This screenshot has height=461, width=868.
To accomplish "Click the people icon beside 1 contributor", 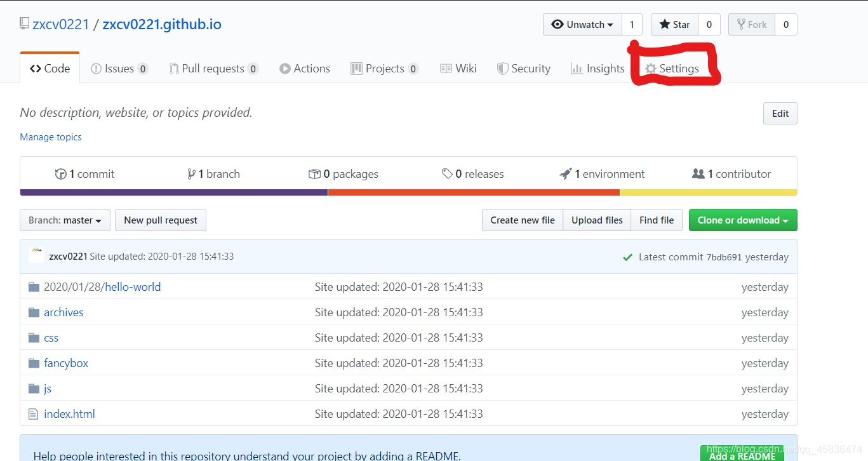I will 698,174.
